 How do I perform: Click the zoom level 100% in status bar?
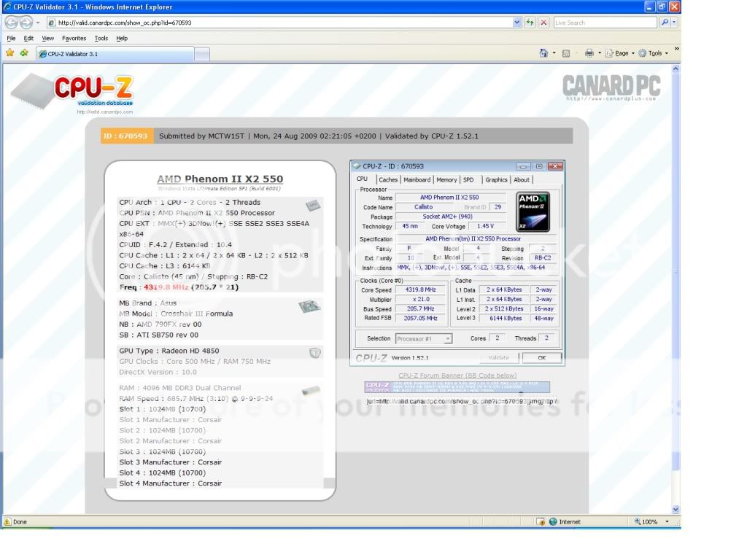coord(646,522)
